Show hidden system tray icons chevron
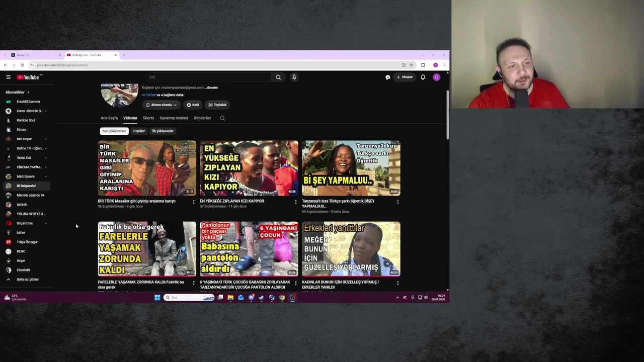The image size is (644, 362). [397, 298]
